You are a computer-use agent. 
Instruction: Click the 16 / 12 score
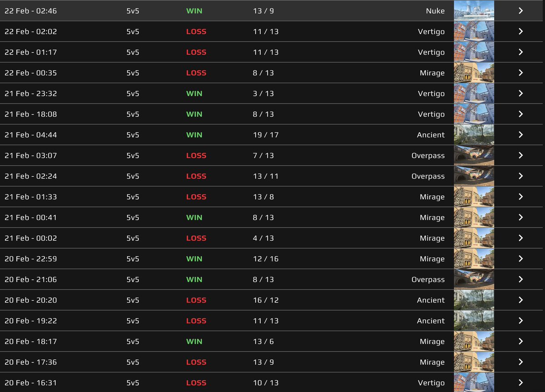(x=266, y=300)
